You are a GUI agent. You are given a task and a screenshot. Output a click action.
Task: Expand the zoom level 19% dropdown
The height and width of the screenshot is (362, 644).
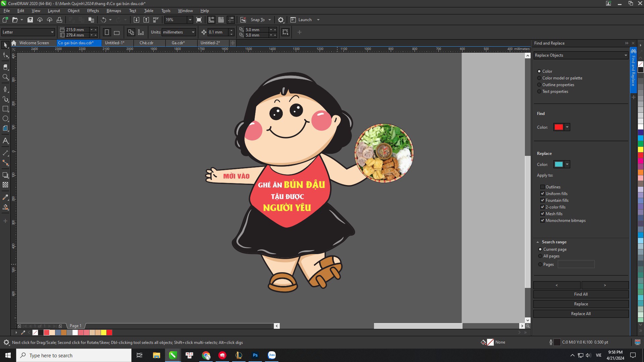coord(190,20)
